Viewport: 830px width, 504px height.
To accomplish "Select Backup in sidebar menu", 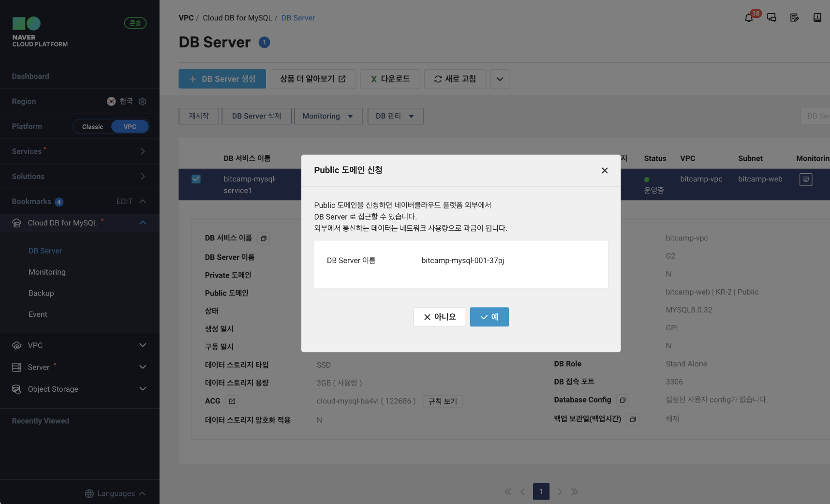I will (x=41, y=294).
